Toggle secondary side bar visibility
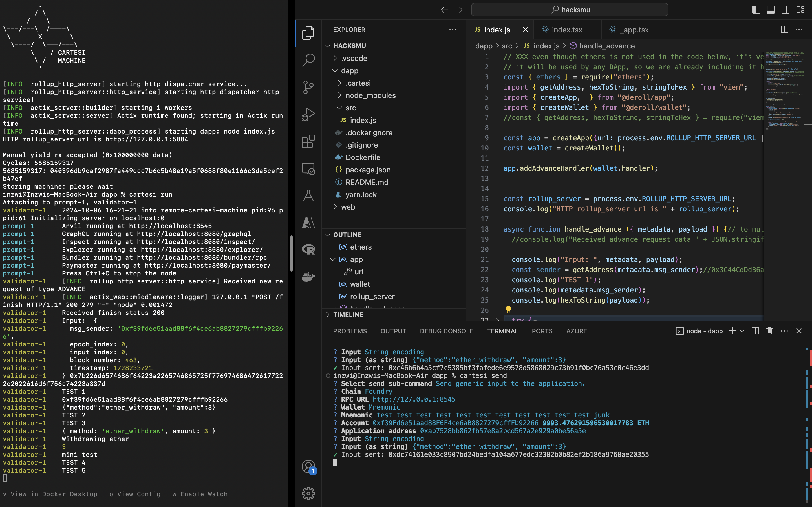812x507 pixels. tap(785, 10)
